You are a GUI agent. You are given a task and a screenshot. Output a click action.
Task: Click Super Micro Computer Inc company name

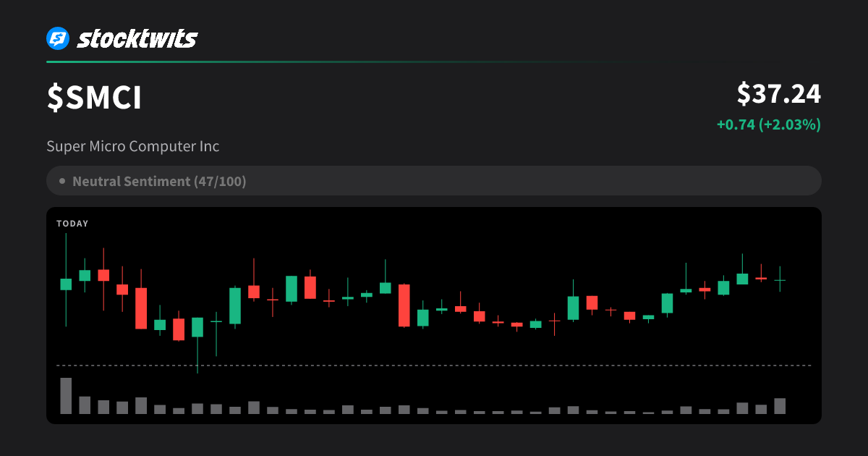click(x=133, y=146)
